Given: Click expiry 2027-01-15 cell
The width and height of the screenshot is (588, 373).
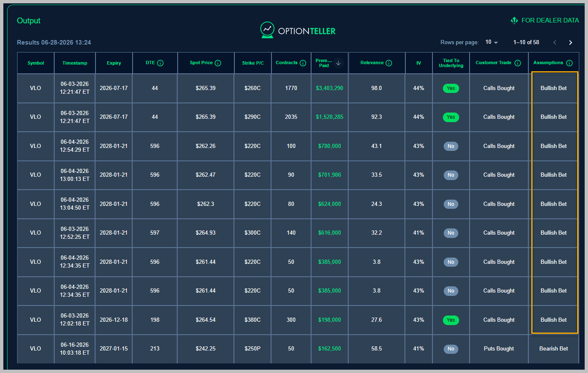Looking at the screenshot, I should 113,348.
